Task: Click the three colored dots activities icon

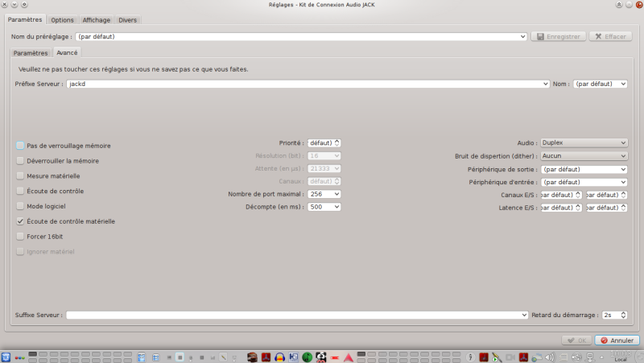Action: coord(19,357)
